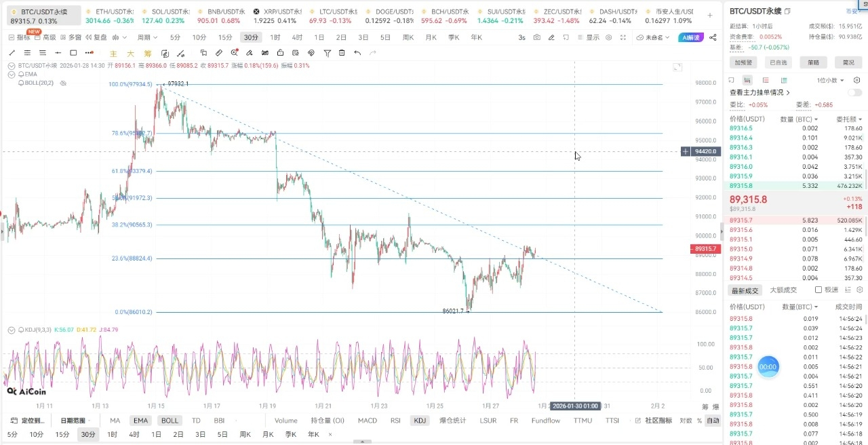Enter fullscreen chart mode
This screenshot has height=445, width=868.
click(x=623, y=37)
